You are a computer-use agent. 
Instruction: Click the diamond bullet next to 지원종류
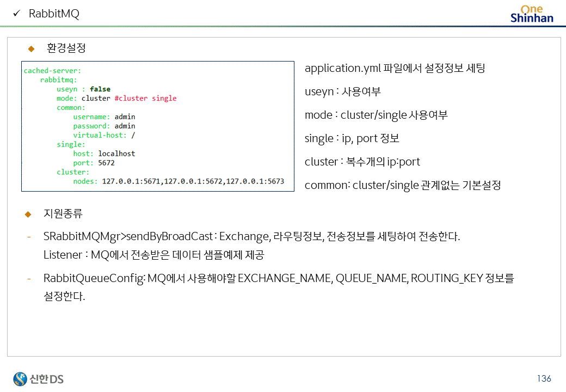point(28,215)
